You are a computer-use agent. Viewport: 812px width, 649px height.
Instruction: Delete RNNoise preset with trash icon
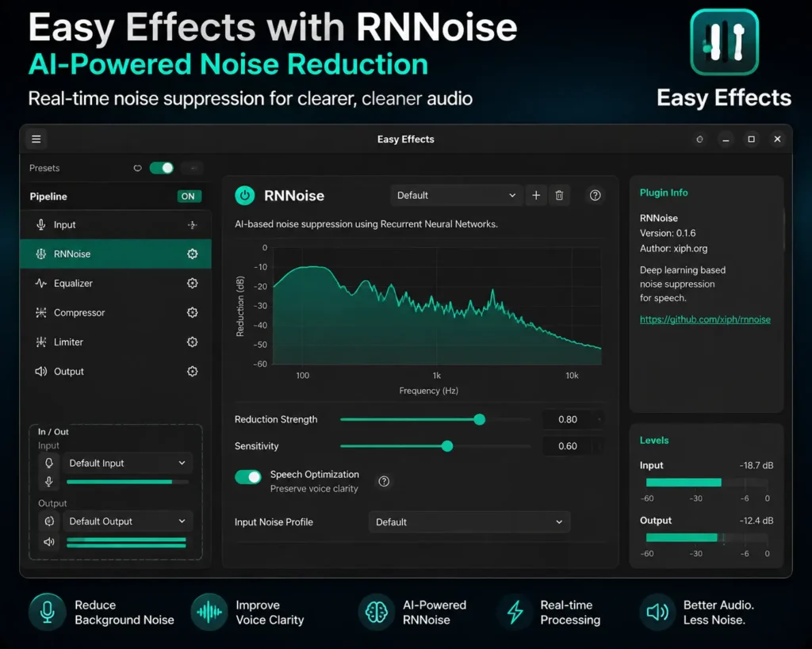(559, 195)
